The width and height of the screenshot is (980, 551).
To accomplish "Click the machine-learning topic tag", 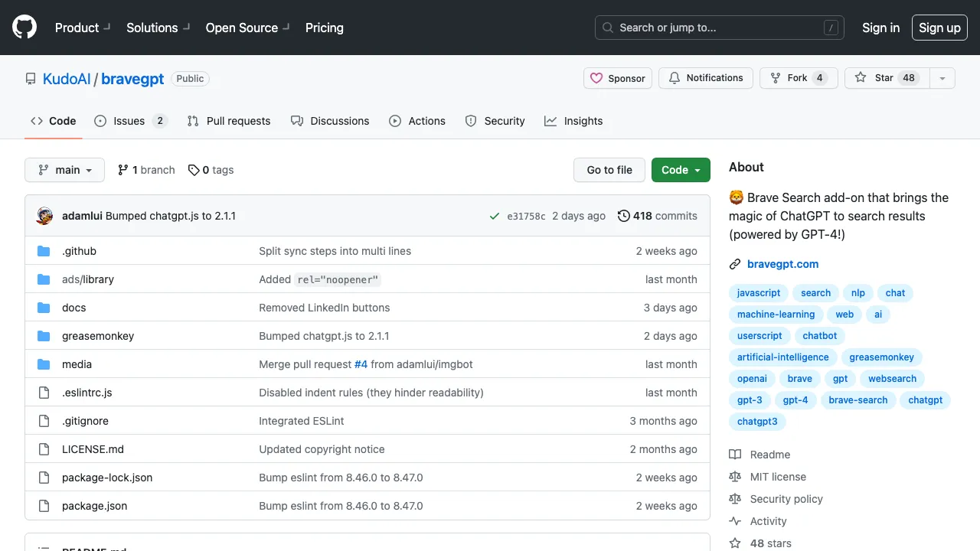I will pyautogui.click(x=776, y=315).
